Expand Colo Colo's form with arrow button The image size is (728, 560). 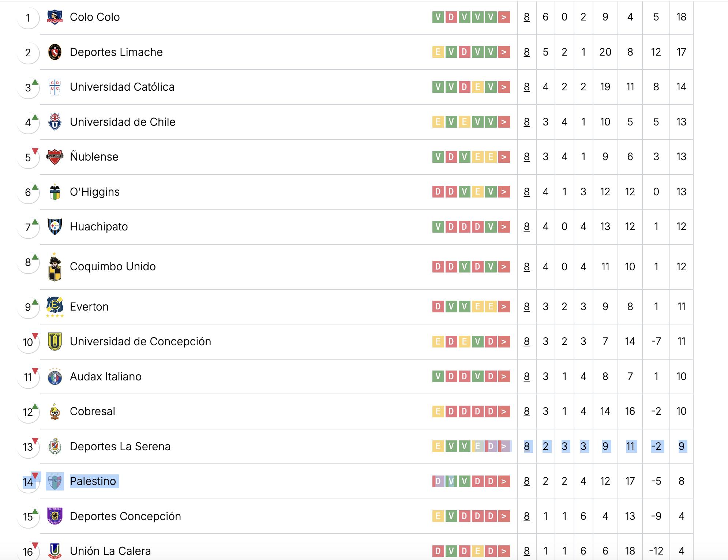[x=504, y=17]
